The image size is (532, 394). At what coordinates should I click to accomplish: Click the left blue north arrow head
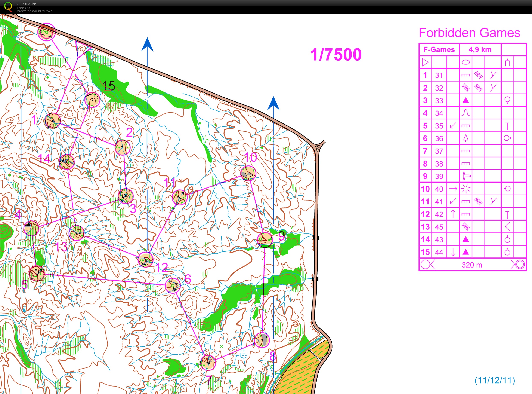point(147,44)
